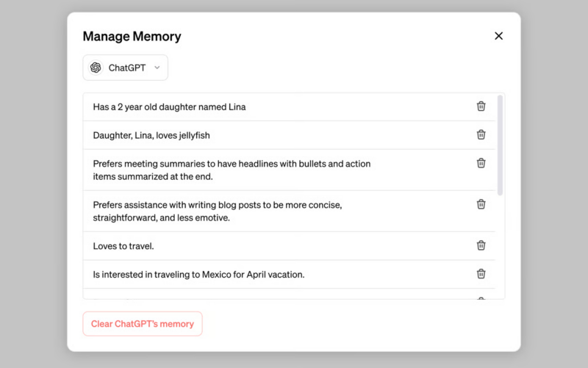Screen dimensions: 588x368
Task: Click the partially visible trash icon at list bottom
Action: click(x=481, y=298)
